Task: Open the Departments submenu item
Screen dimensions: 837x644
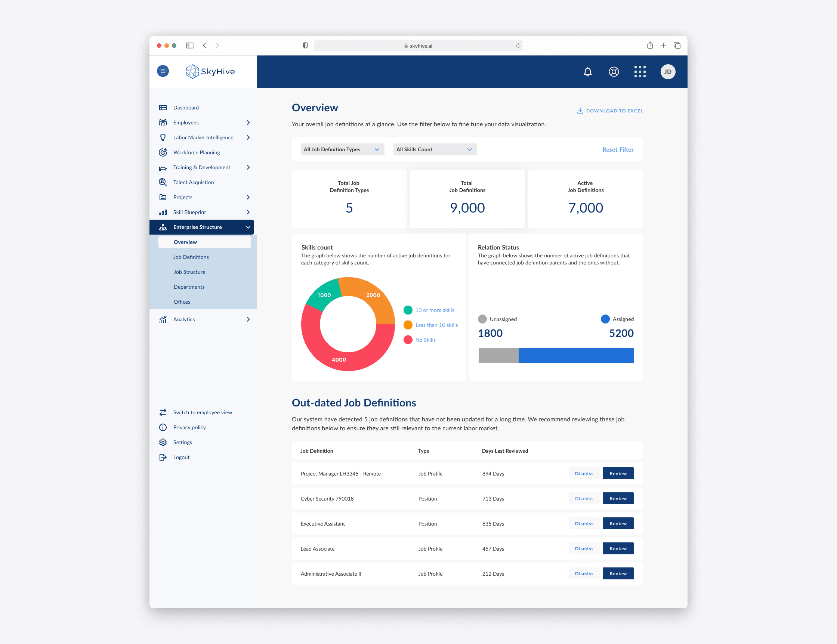Action: [x=189, y=287]
